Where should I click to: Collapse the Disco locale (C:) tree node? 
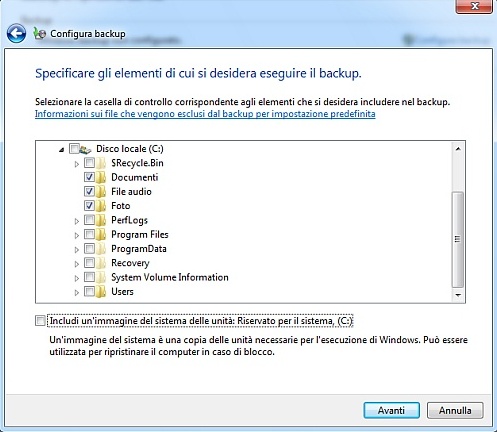tap(61, 150)
